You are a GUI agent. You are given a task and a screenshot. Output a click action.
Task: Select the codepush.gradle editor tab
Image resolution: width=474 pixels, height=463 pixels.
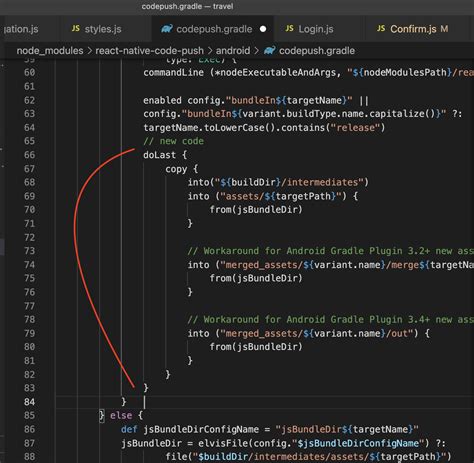coord(213,29)
